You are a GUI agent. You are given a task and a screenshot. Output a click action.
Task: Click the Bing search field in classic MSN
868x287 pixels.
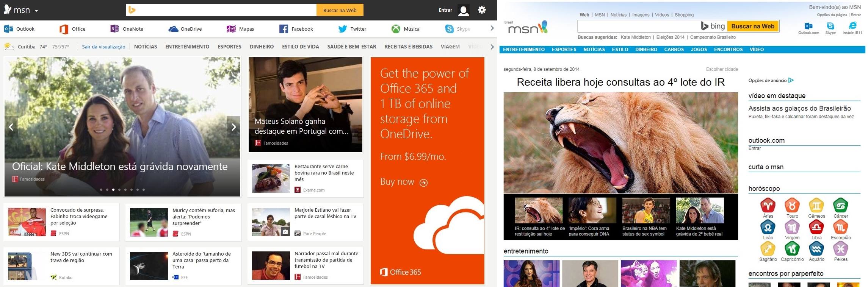[x=639, y=26]
